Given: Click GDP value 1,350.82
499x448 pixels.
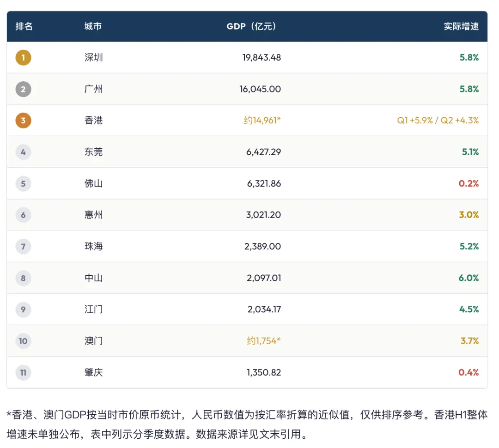Looking at the screenshot, I should pyautogui.click(x=264, y=373).
